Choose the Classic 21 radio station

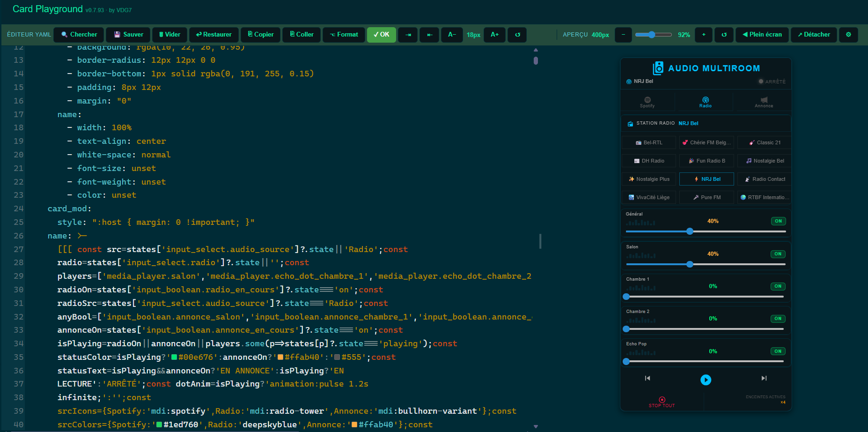coord(764,142)
